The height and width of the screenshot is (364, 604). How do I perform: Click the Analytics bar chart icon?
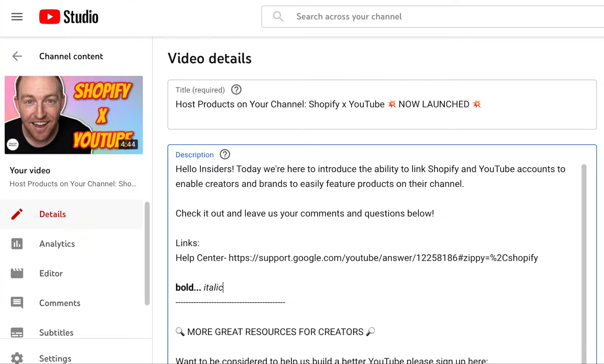[17, 244]
